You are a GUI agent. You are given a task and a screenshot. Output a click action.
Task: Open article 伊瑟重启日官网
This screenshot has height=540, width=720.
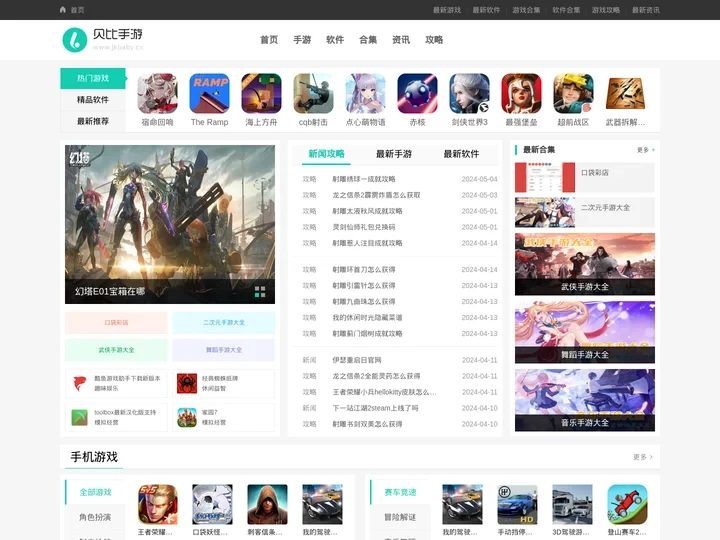357,360
